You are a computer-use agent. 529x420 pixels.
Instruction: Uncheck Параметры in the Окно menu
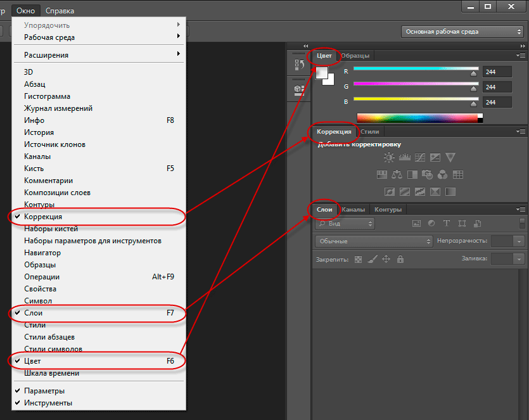tap(99, 391)
